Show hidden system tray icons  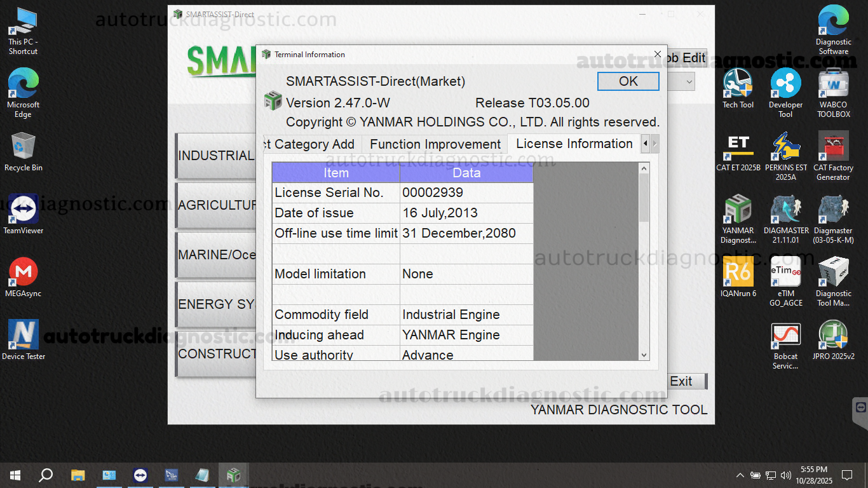[x=740, y=475]
